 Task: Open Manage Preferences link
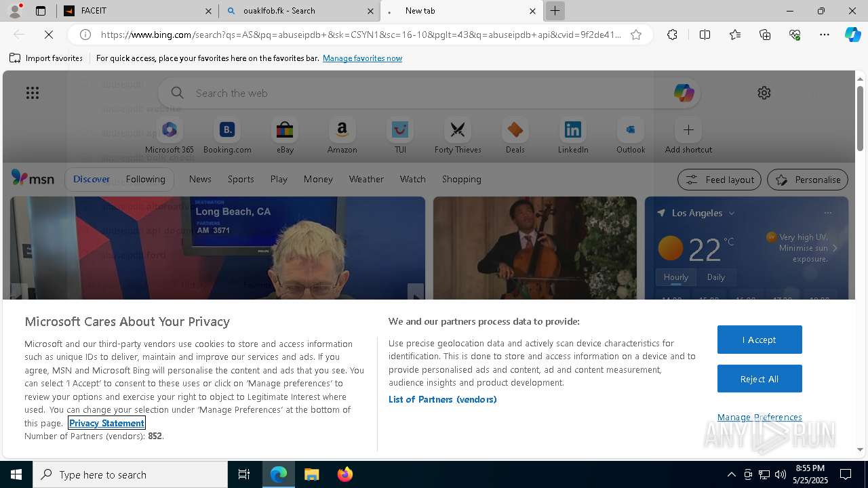point(759,417)
